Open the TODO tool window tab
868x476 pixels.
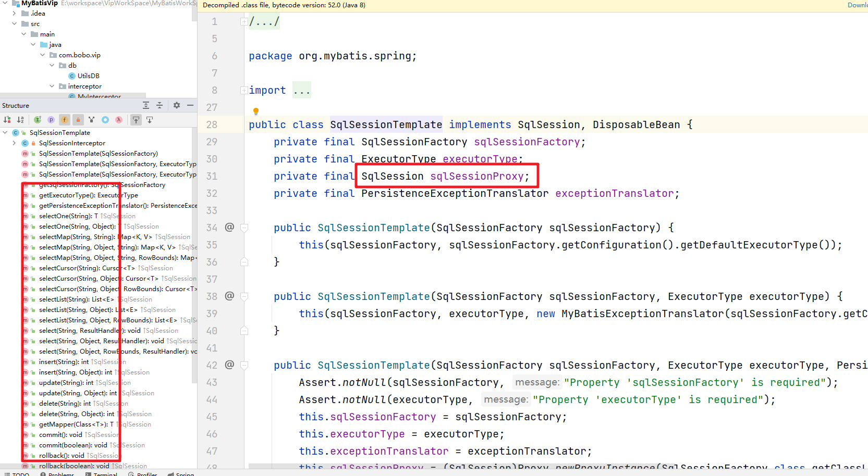[17, 474]
